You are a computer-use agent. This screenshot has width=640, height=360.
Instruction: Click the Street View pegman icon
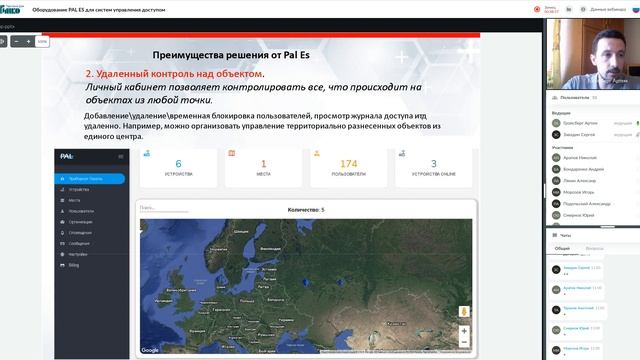[464, 312]
